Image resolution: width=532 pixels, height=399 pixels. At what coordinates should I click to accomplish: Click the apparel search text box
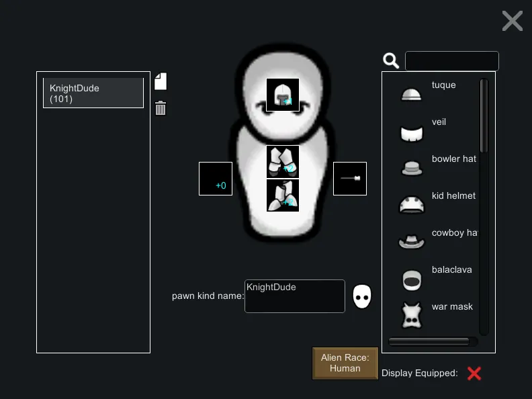point(452,61)
